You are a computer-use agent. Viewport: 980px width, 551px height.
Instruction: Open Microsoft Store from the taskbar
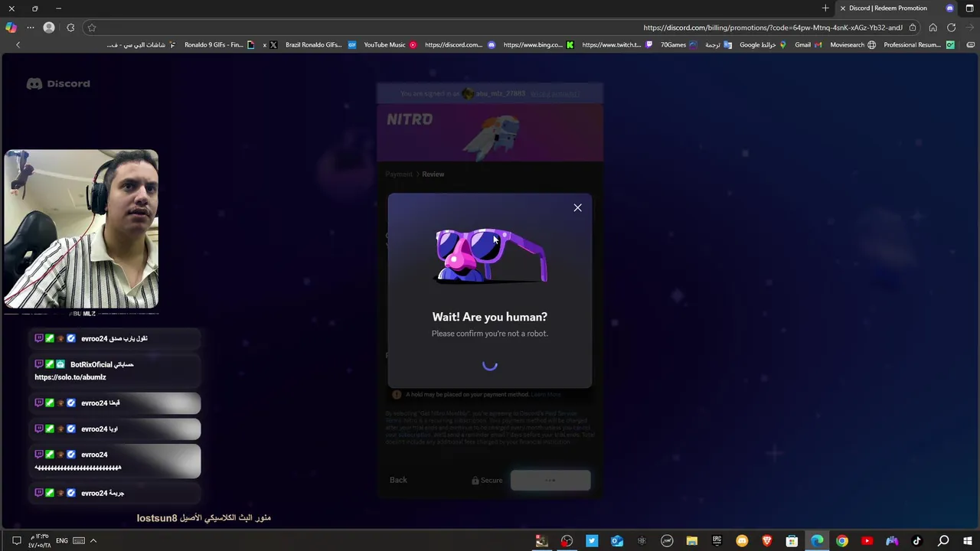click(x=792, y=541)
